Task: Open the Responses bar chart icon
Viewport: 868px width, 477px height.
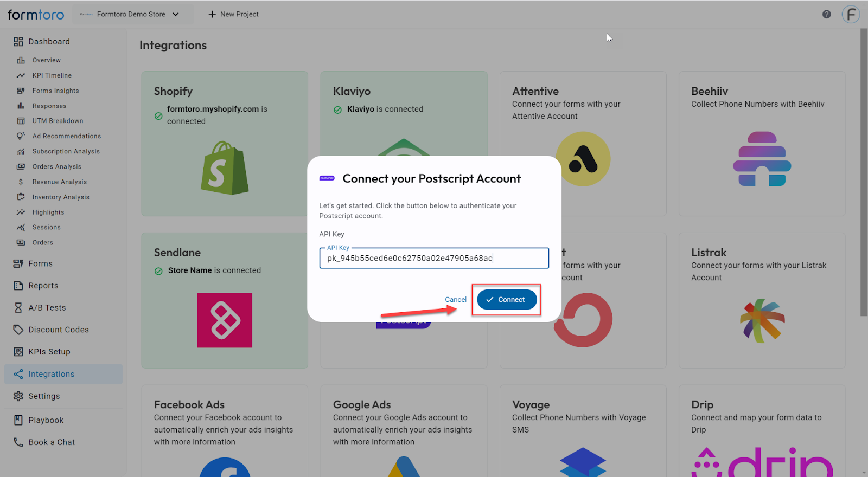Action: (x=21, y=106)
